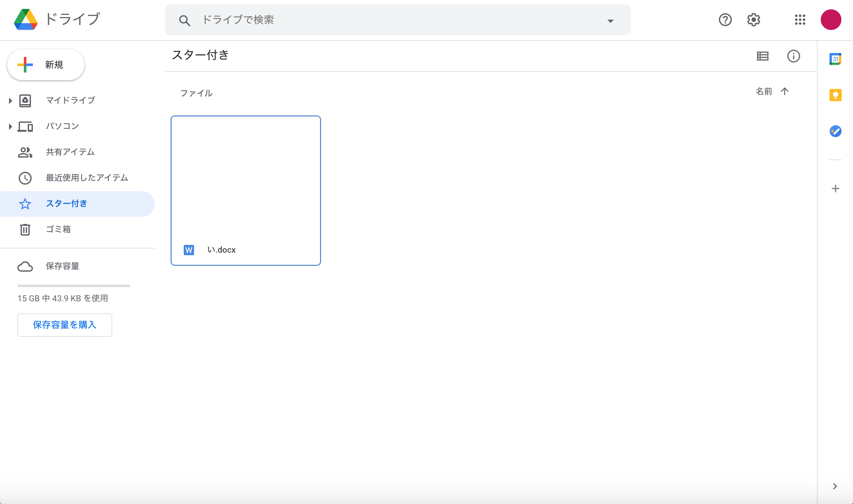This screenshot has height=504, width=853.
Task: Select スター付き in sidebar
Action: pos(77,204)
